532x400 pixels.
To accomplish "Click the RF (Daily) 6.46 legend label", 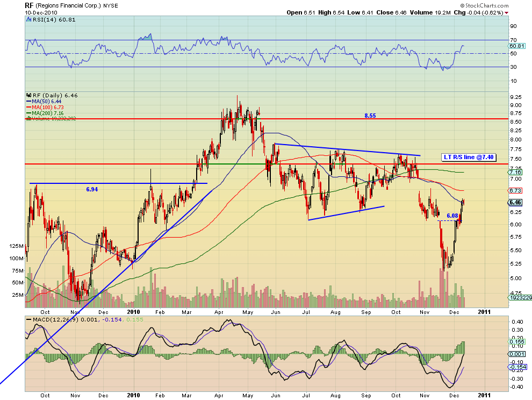I will (x=55, y=95).
